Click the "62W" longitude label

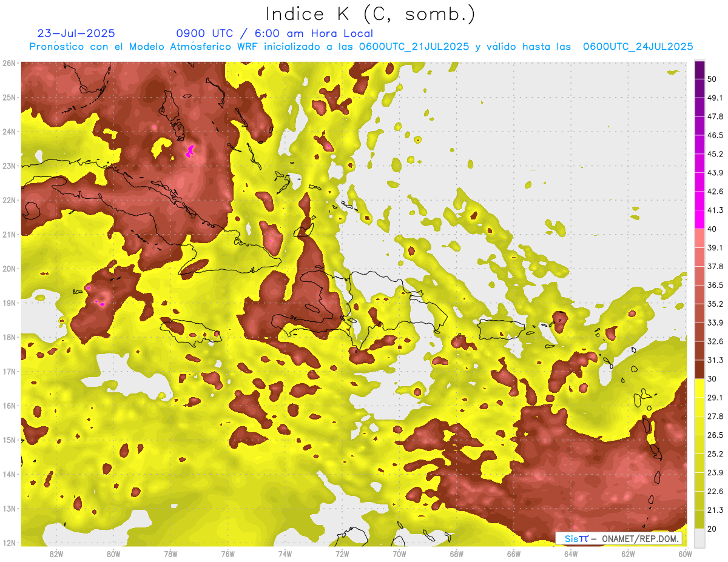(629, 554)
